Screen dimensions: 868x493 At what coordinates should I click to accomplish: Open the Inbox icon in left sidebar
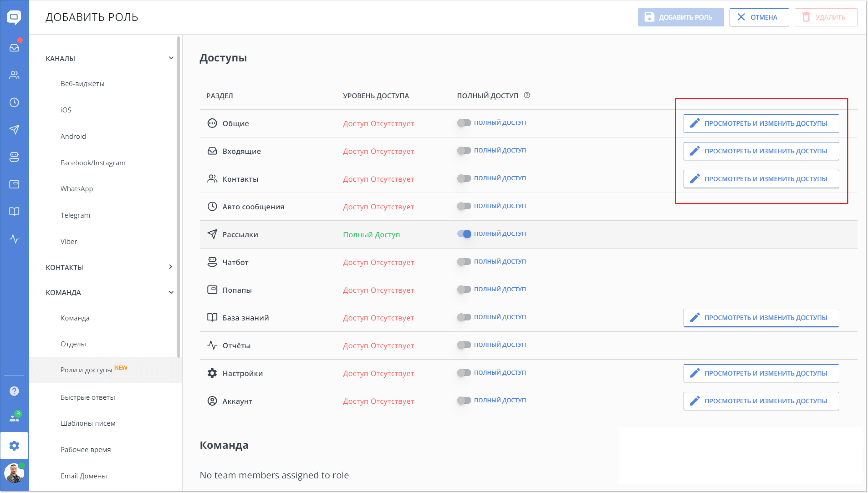[x=14, y=47]
